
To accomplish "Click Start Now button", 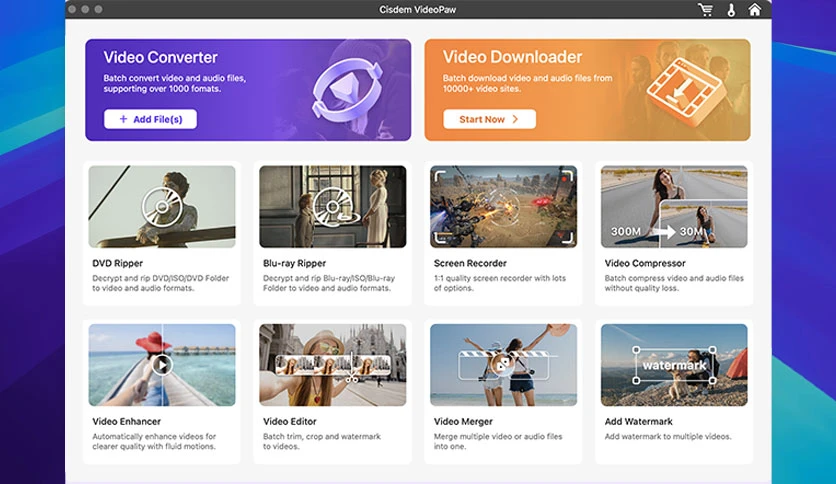I will pos(489,119).
